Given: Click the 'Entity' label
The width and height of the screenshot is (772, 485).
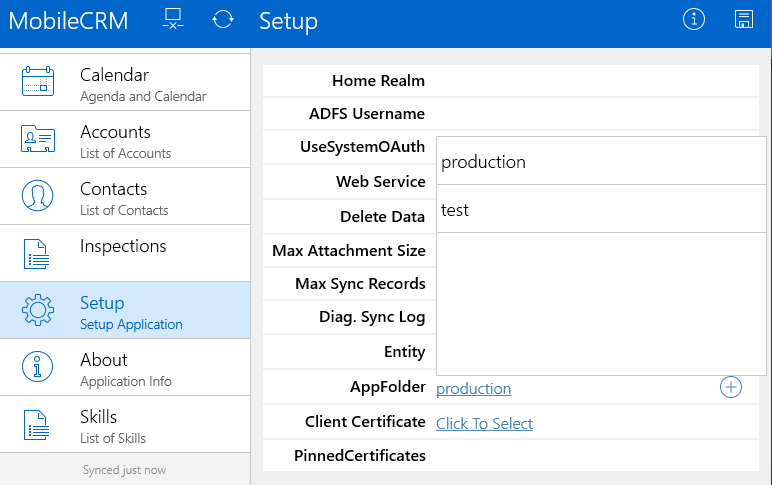Looking at the screenshot, I should 405,352.
